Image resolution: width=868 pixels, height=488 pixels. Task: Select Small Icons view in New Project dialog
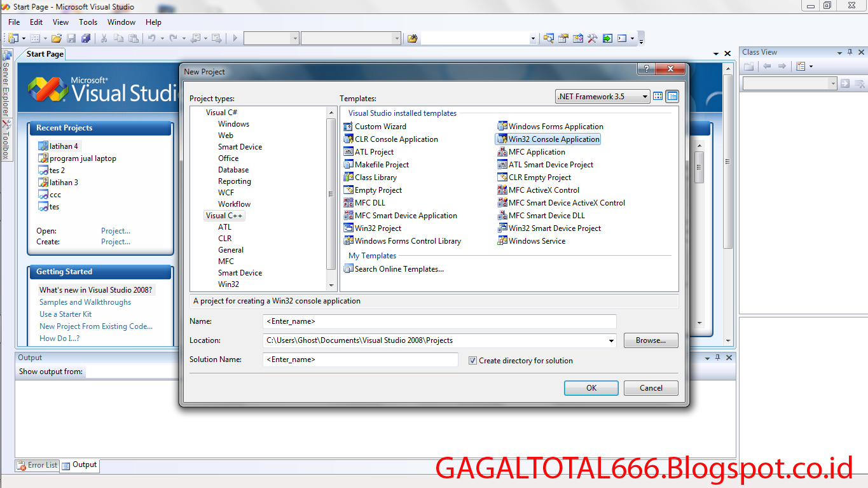click(672, 97)
